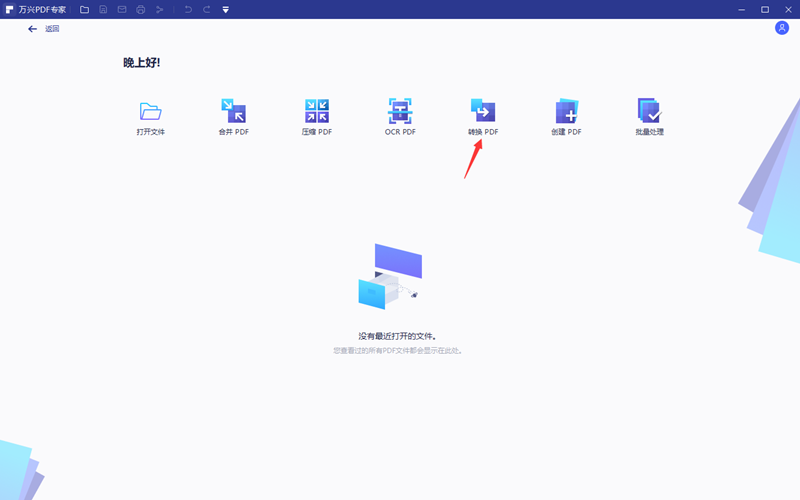Viewport: 800px width, 500px height.
Task: Minimize the 万兴PDF专家 window
Action: (741, 9)
